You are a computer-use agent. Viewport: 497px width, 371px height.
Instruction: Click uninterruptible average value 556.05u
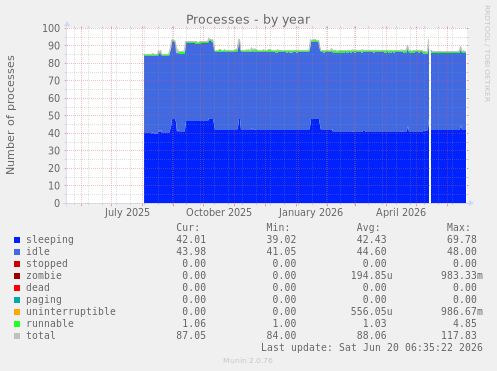(371, 312)
